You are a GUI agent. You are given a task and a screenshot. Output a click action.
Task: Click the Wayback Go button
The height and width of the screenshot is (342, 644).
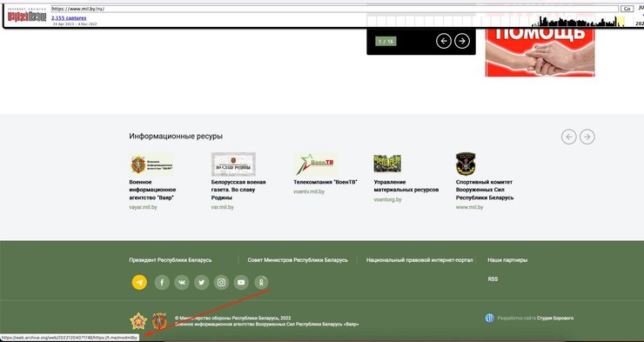click(627, 9)
